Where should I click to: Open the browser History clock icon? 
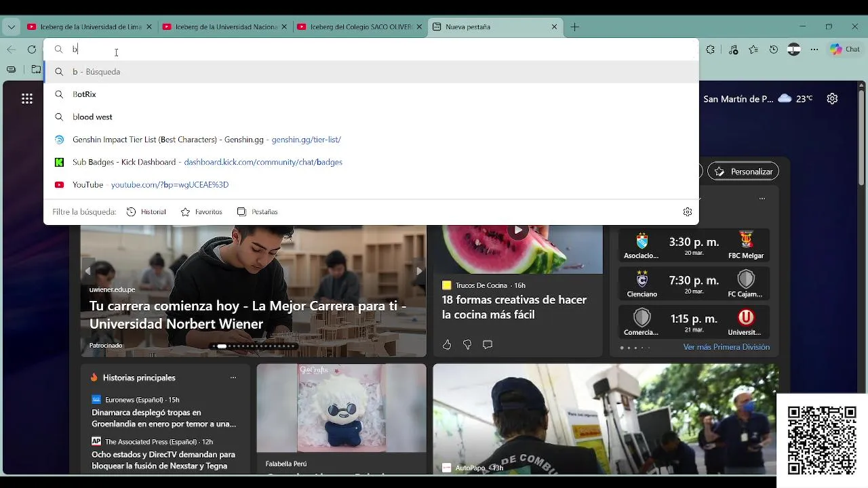tap(774, 49)
